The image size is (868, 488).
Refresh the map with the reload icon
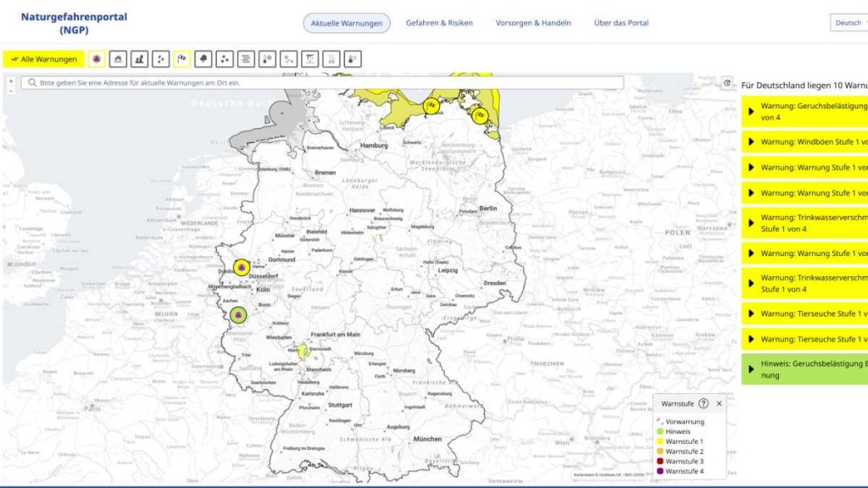click(x=726, y=83)
